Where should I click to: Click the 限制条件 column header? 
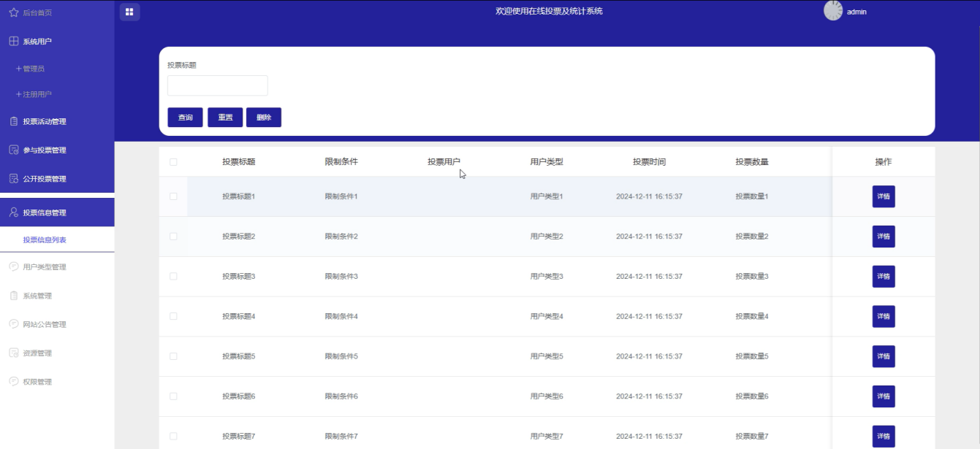coord(341,162)
